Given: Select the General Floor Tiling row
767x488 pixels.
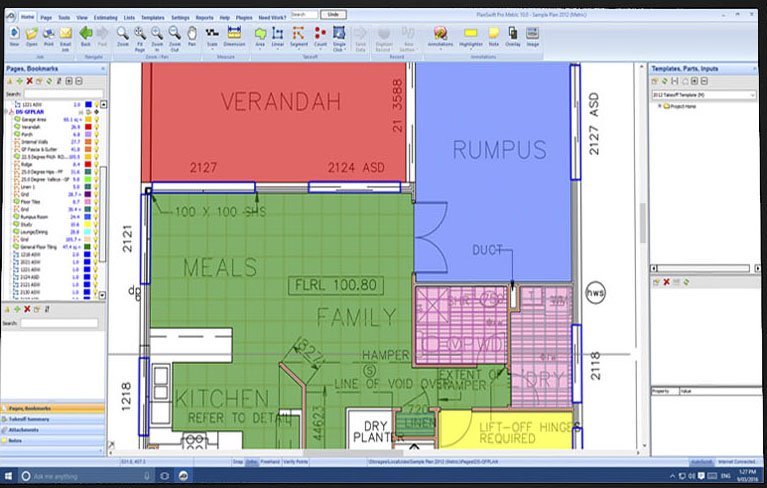Looking at the screenshot, I should (54, 247).
